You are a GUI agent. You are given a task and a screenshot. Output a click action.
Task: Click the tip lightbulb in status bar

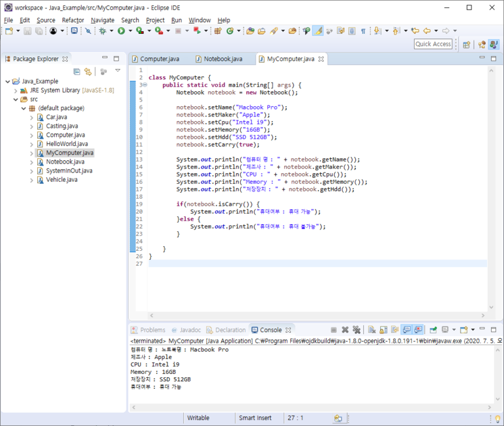pyautogui.click(x=497, y=419)
